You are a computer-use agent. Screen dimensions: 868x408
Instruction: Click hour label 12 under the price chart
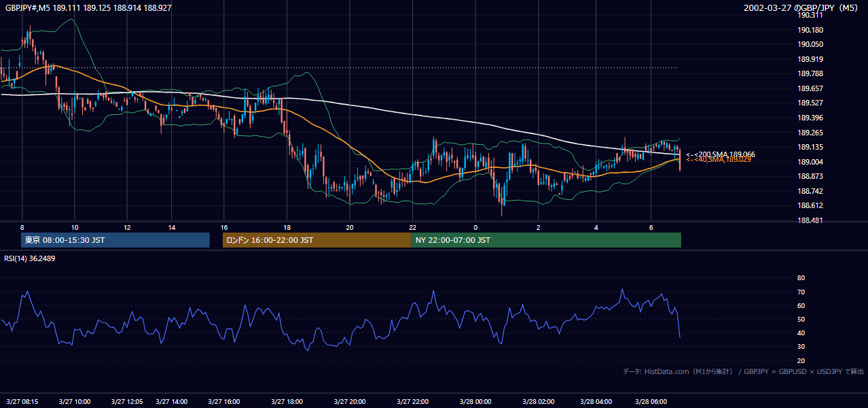pos(127,227)
